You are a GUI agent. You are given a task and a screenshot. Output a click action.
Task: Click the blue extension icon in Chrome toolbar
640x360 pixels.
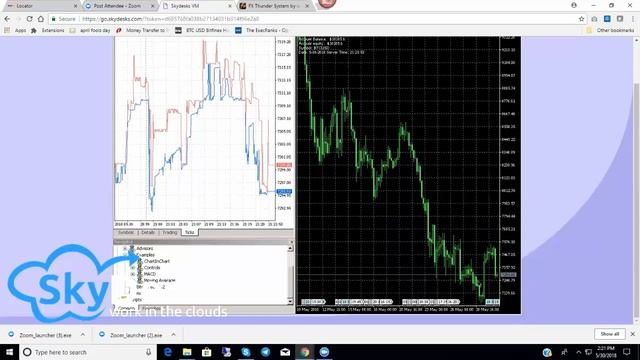tap(607, 19)
